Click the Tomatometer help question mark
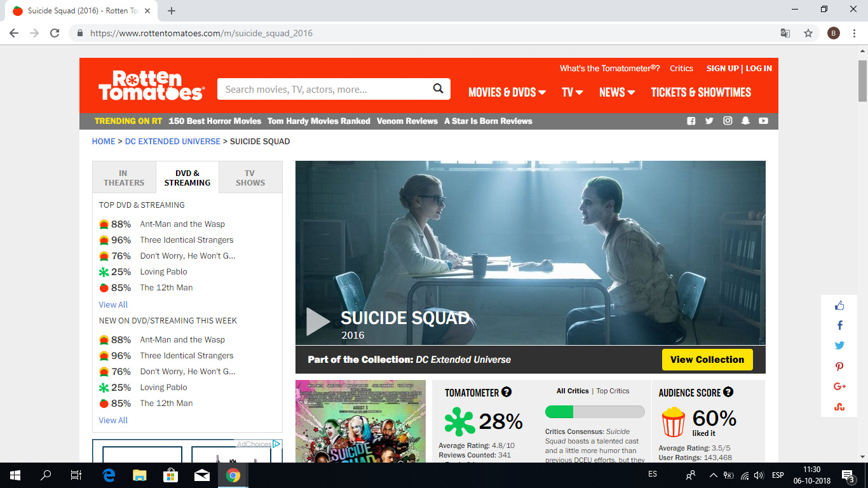 pyautogui.click(x=506, y=392)
